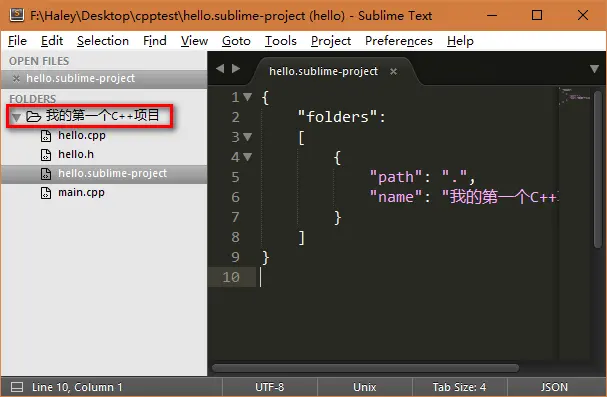Go to previous tab with left arrow
Image resolution: width=607 pixels, height=397 pixels.
tap(220, 68)
